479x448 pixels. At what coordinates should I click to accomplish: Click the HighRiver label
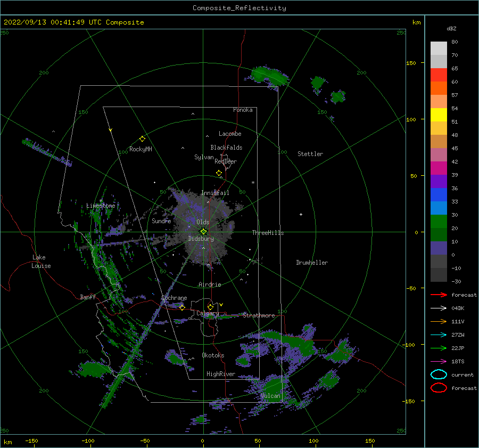point(220,374)
